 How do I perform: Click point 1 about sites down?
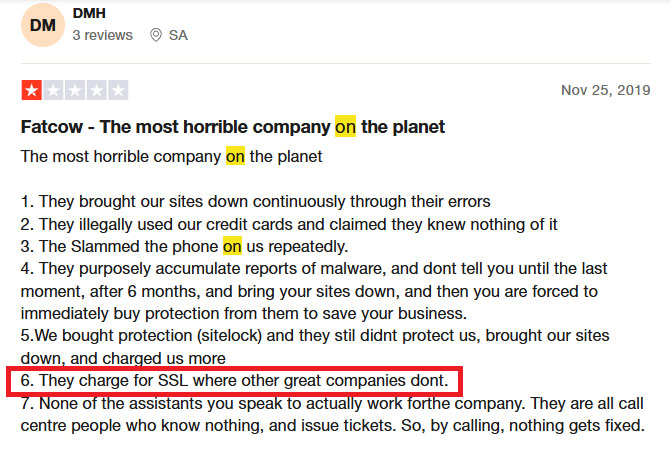coord(255,202)
